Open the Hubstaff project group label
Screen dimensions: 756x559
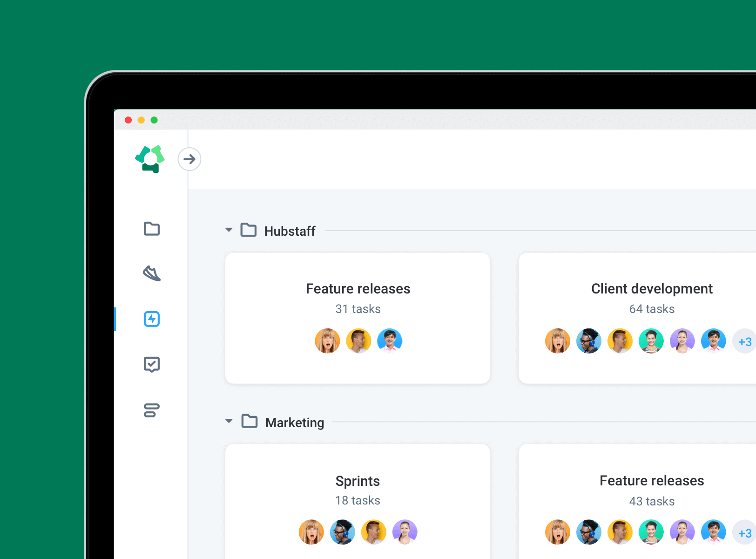[x=290, y=231]
